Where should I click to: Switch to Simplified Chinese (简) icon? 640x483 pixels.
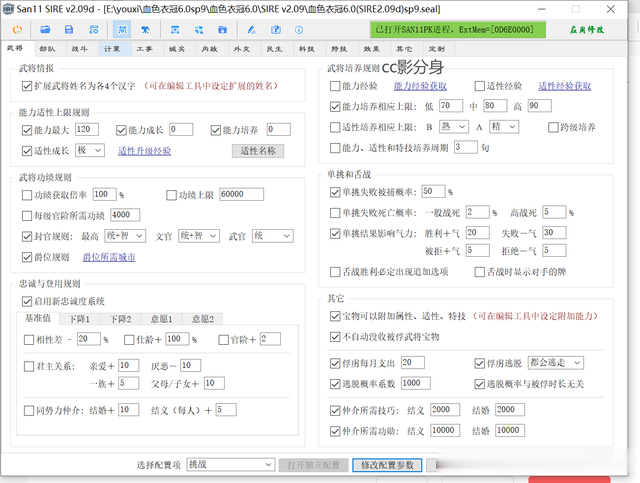click(x=121, y=30)
